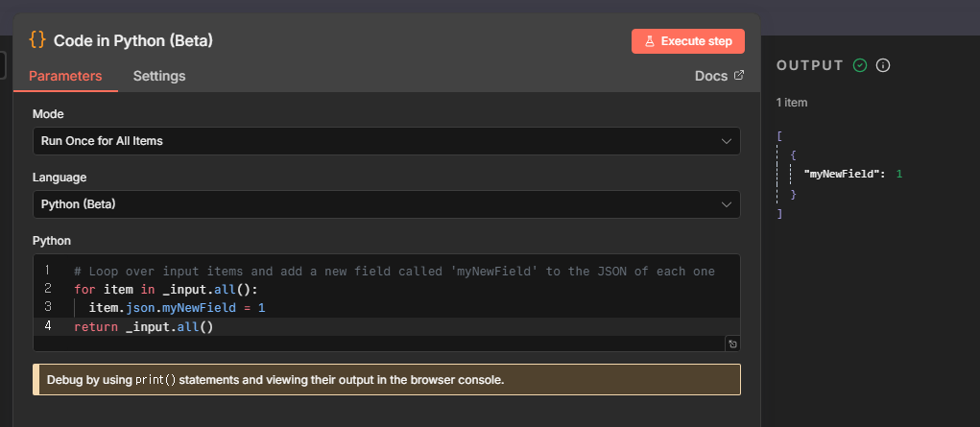The height and width of the screenshot is (427, 980).
Task: Click the chevron arrow of the Mode field
Action: (x=726, y=141)
